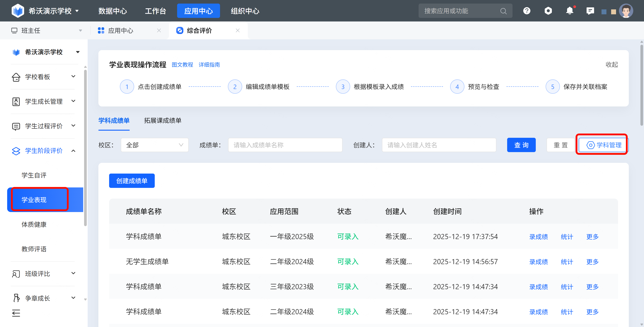Focus the 成绩单 name input field
Viewport: 644px width, 327px height.
tap(285, 145)
